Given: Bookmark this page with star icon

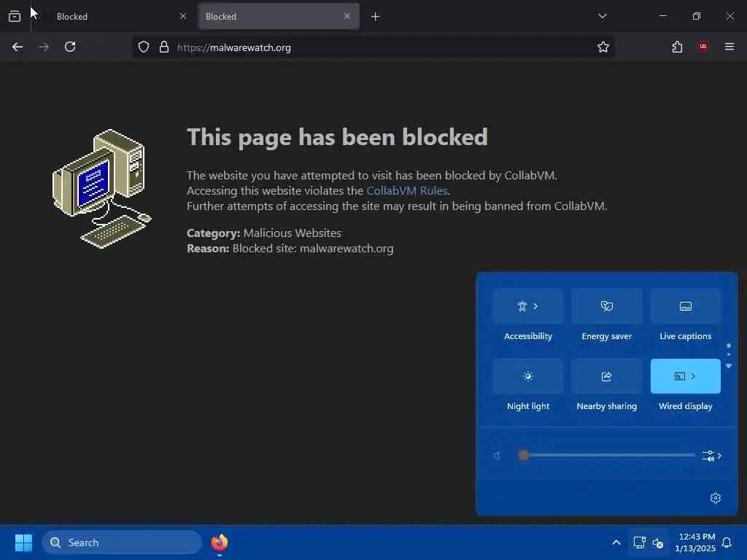Looking at the screenshot, I should pyautogui.click(x=603, y=47).
